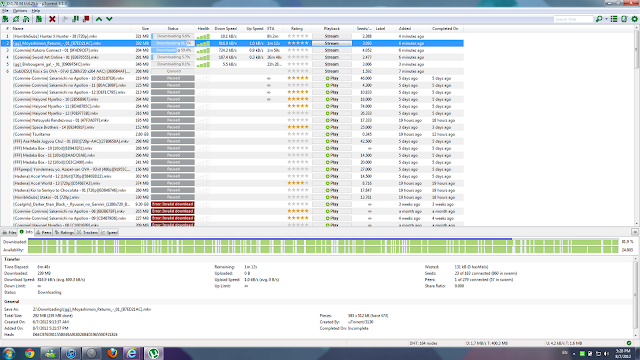Switch to the Ratings tab
Screen dimensions: 640x360
(x=64, y=232)
